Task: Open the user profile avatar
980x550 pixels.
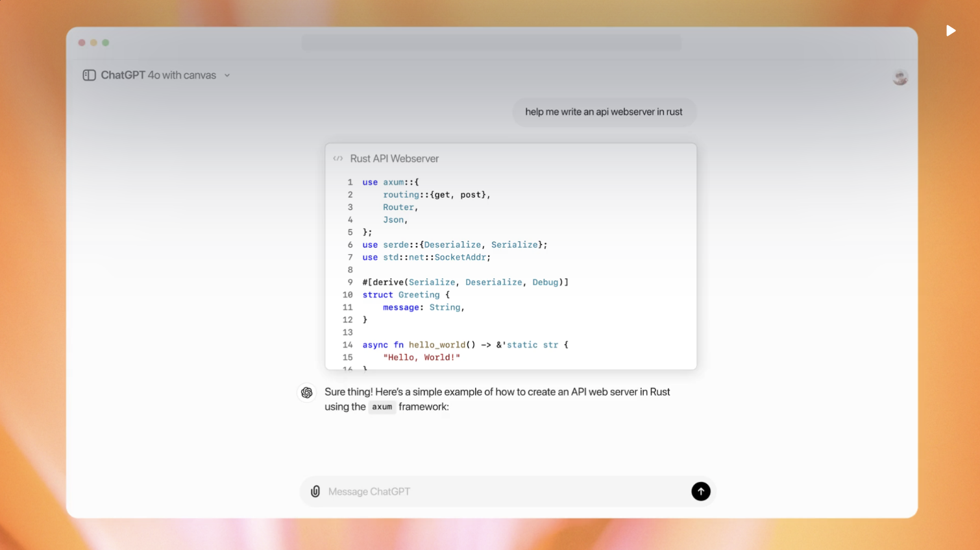Action: click(x=900, y=77)
